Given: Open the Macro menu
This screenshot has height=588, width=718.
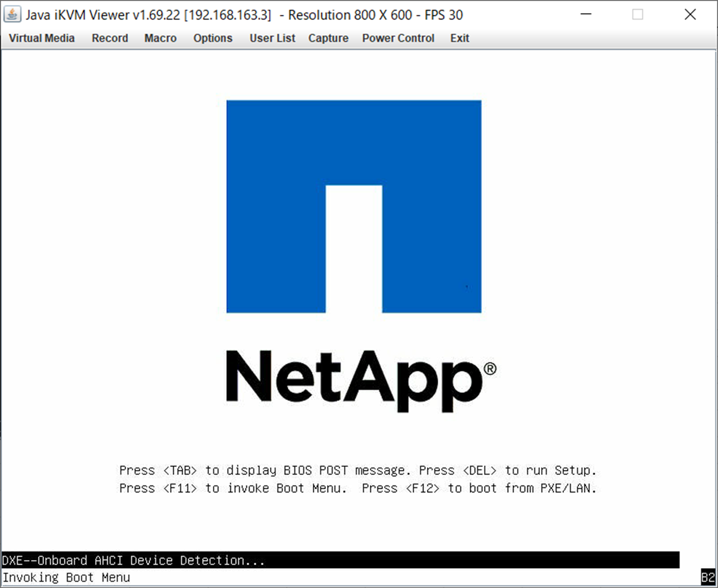Looking at the screenshot, I should [160, 38].
